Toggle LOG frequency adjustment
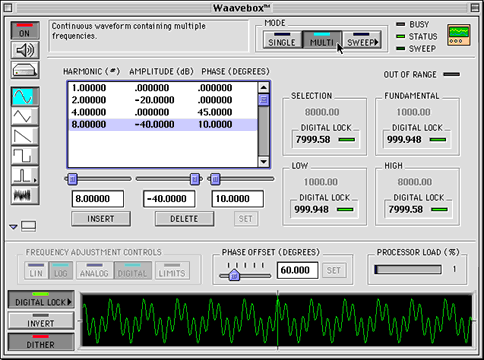 [x=61, y=270]
